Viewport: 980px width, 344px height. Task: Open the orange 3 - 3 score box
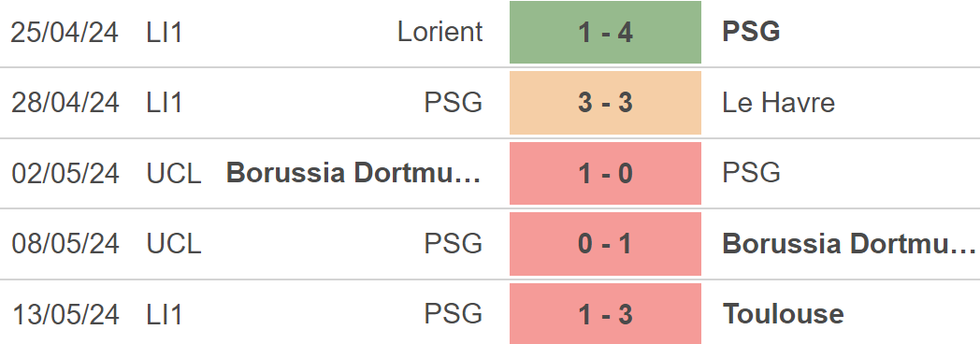(x=605, y=103)
